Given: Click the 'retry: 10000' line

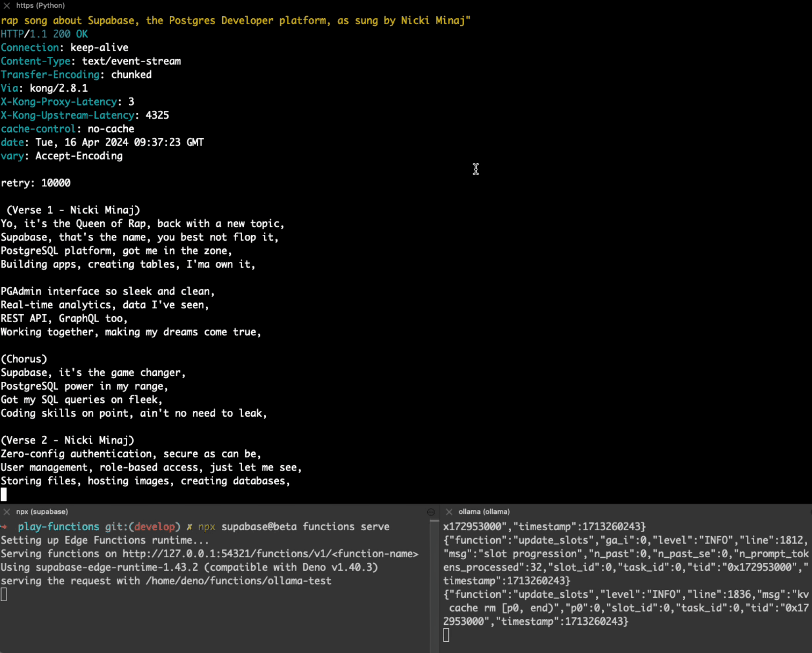Looking at the screenshot, I should click(36, 183).
